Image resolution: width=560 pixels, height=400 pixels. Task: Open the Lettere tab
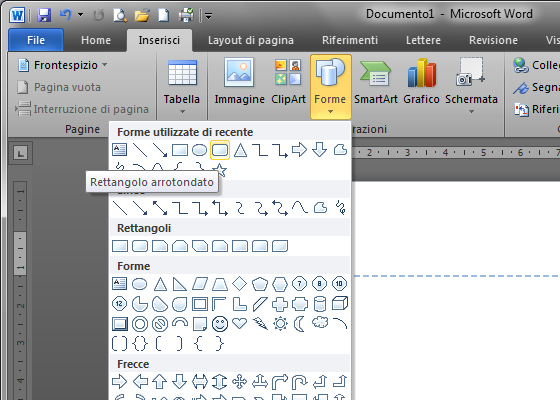point(423,40)
